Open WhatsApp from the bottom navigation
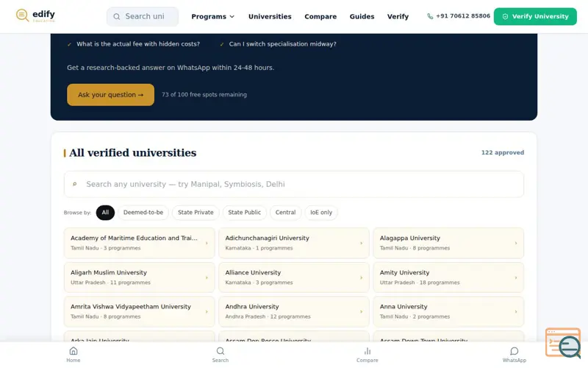588x368 pixels. tap(514, 355)
